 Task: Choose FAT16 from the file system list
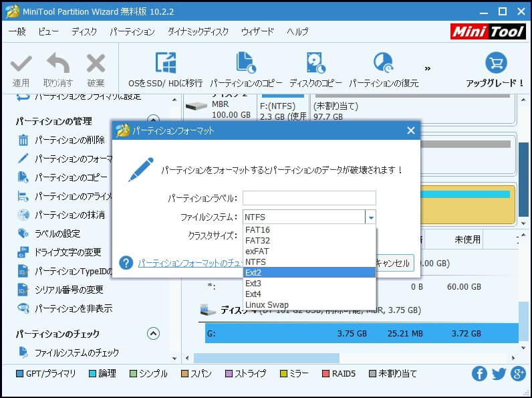[309, 230]
